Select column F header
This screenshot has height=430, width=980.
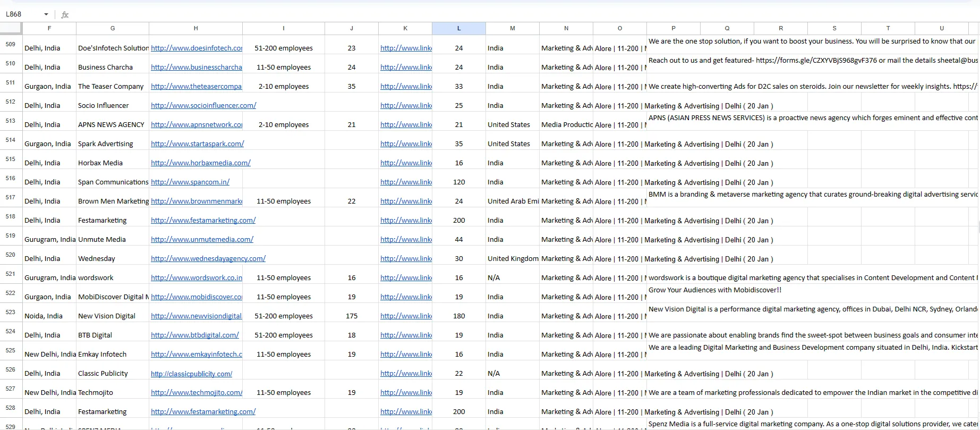(49, 28)
